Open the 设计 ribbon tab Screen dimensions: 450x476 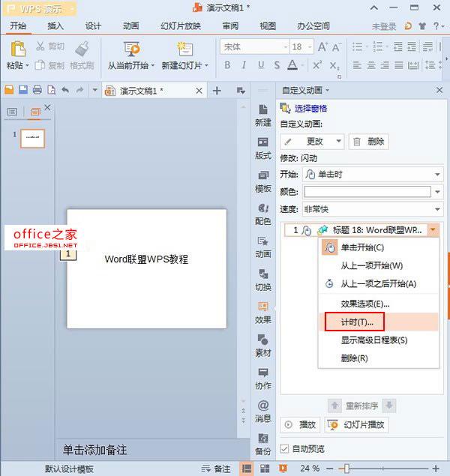click(x=93, y=25)
